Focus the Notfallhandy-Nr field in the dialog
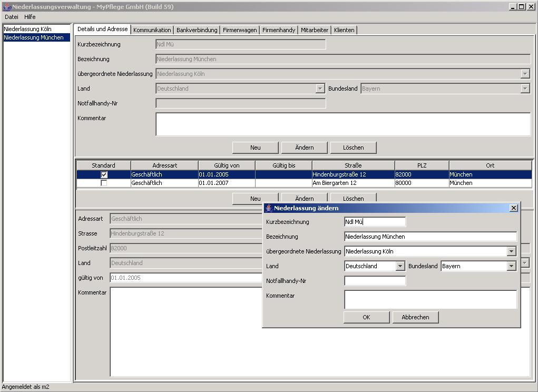Viewport: 538px width, 392px height. (x=375, y=281)
